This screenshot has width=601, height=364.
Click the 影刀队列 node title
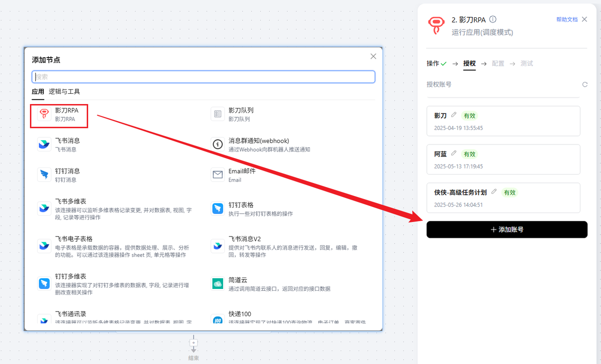[241, 110]
